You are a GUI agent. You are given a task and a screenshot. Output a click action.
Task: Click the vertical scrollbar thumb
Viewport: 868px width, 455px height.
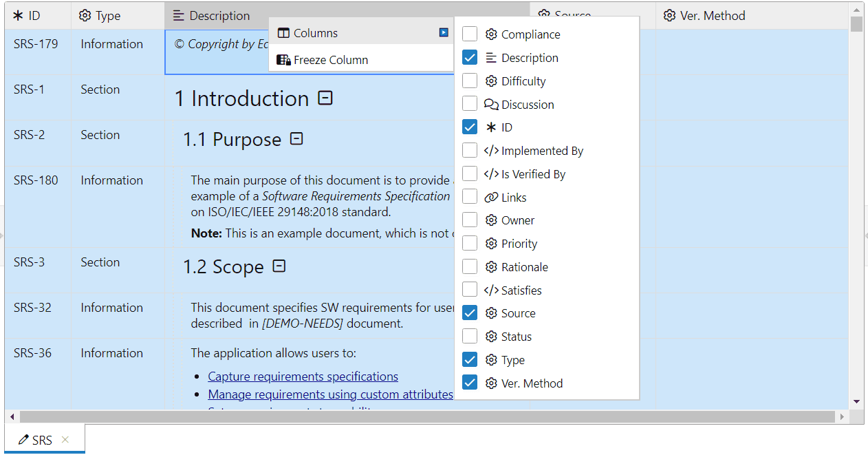coord(856,23)
